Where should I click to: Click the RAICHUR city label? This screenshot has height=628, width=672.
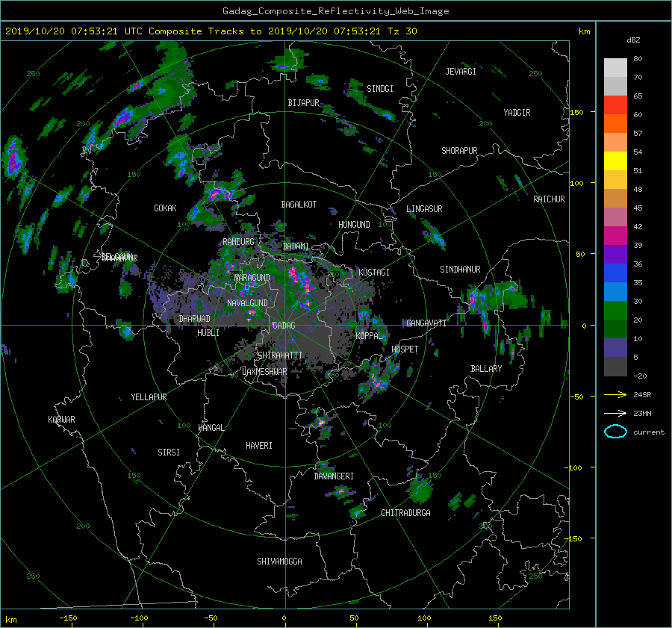click(549, 199)
